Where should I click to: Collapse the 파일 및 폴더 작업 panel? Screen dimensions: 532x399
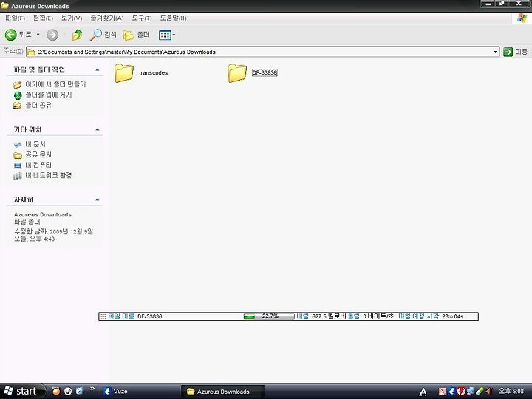pos(98,70)
